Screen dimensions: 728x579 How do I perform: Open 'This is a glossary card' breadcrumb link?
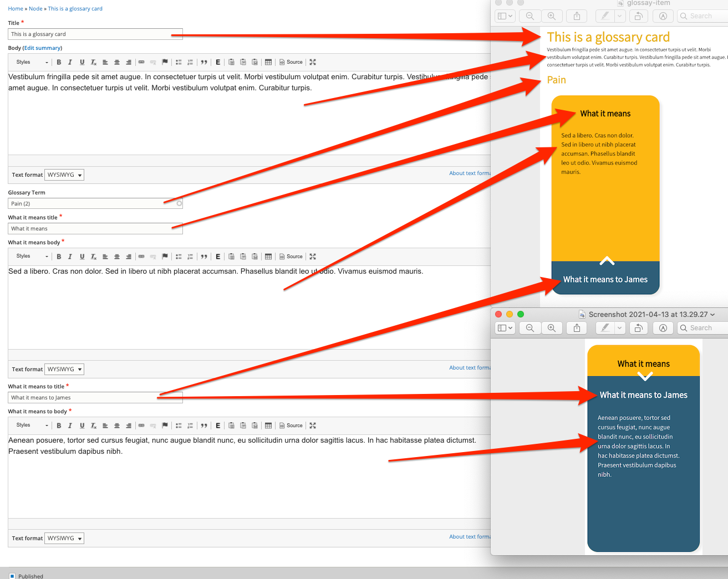click(75, 8)
